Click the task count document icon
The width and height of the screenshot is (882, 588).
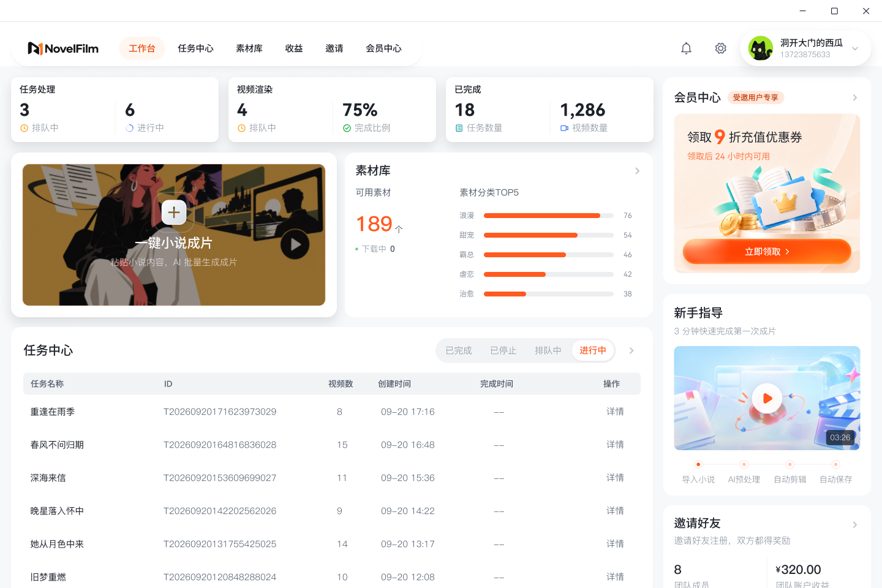pos(459,128)
